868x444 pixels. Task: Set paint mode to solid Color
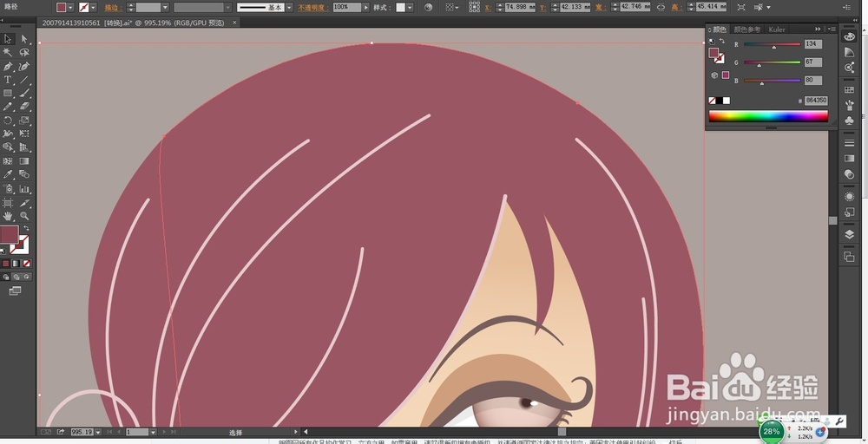(x=5, y=264)
